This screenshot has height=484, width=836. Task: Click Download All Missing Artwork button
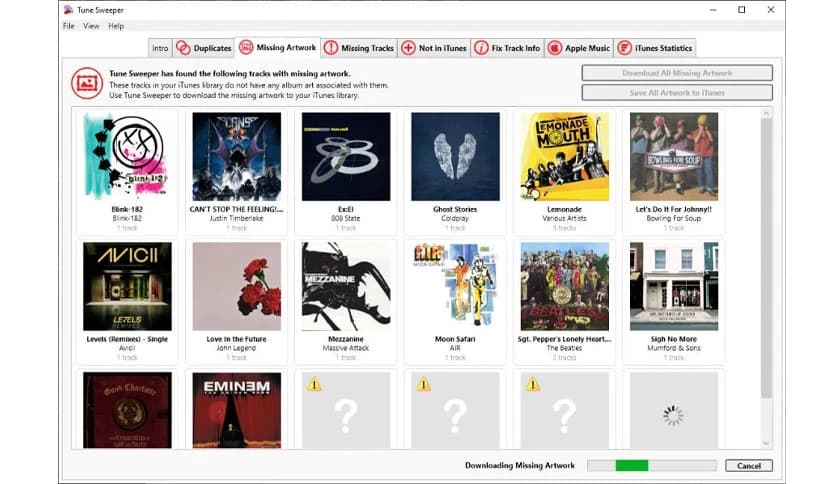pos(677,73)
